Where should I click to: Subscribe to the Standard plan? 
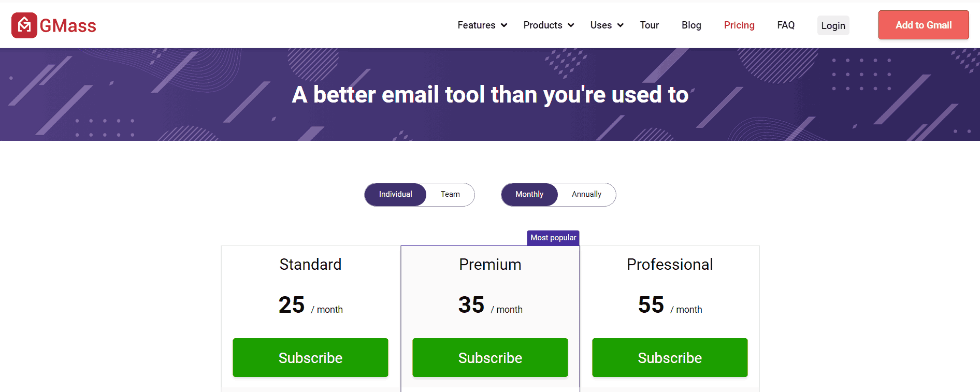310,357
